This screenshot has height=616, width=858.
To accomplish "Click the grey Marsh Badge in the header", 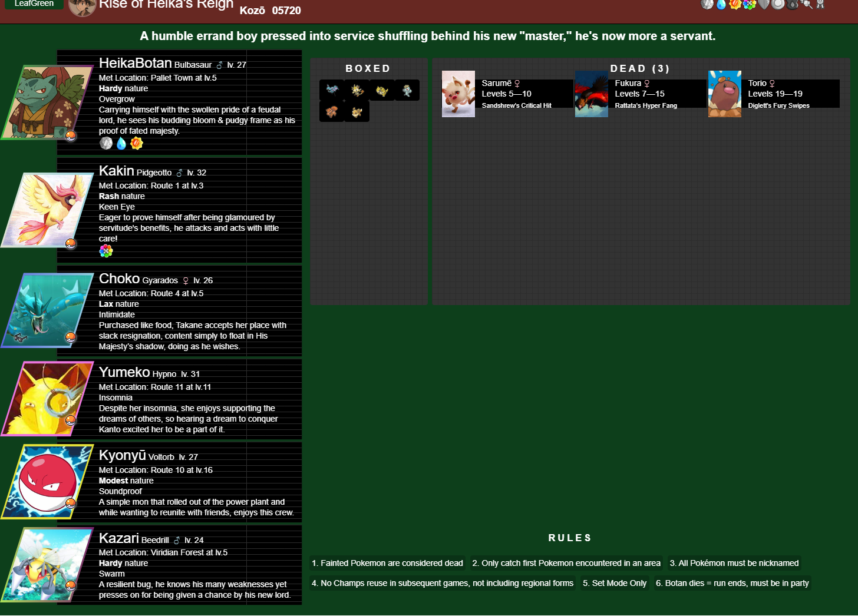I will 778,4.
